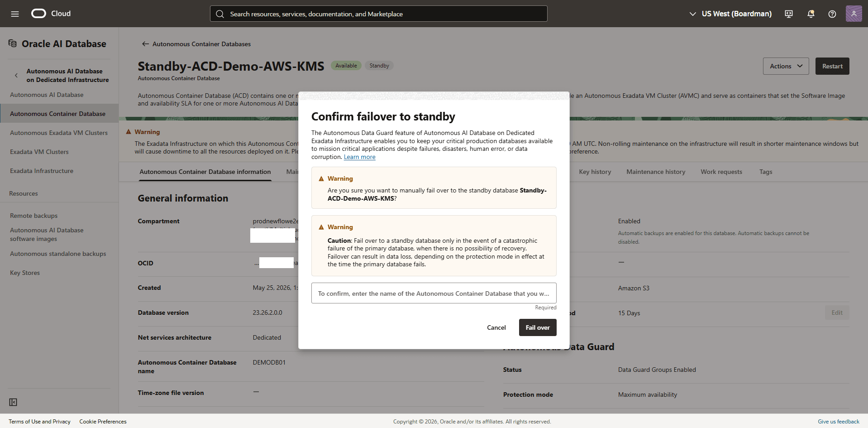Switch to the Maintenance history tab
Image resolution: width=868 pixels, height=428 pixels.
(x=656, y=172)
